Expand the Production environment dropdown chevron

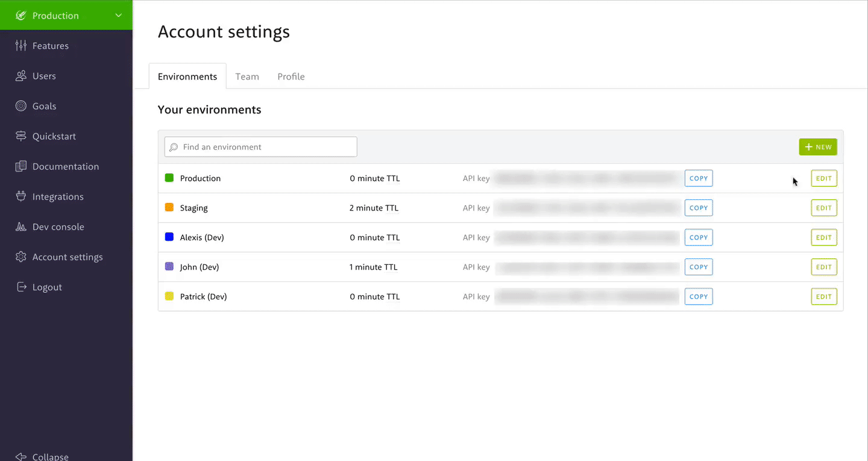(x=119, y=16)
